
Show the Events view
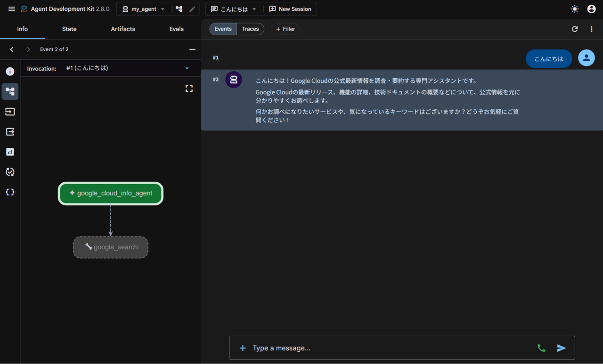point(223,29)
